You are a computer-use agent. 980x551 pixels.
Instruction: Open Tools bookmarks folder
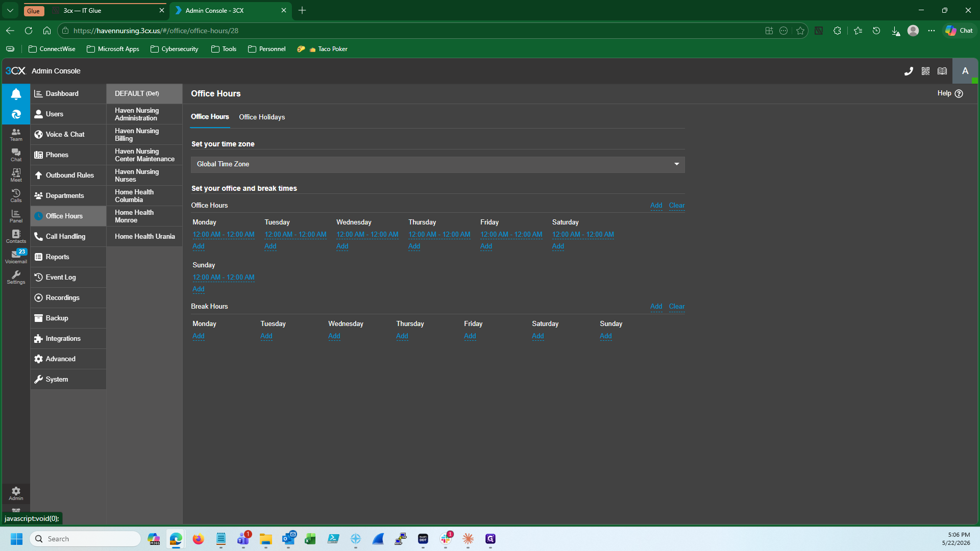pyautogui.click(x=224, y=49)
